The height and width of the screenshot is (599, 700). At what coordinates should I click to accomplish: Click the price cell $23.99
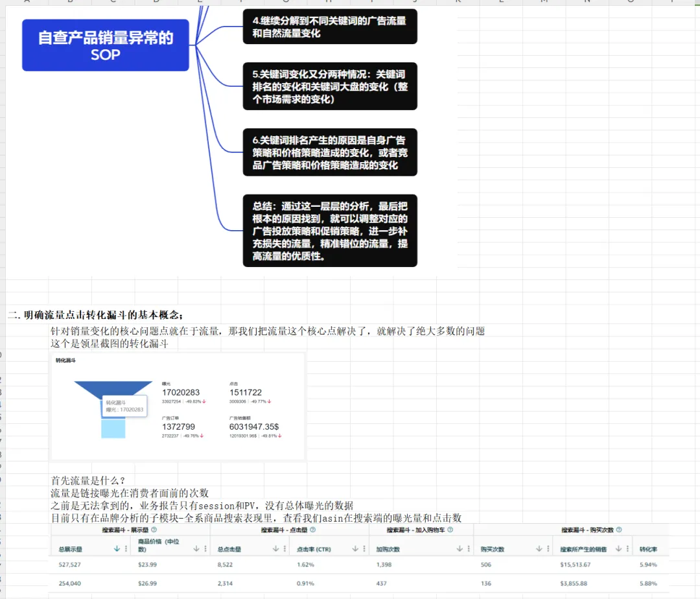click(x=147, y=565)
